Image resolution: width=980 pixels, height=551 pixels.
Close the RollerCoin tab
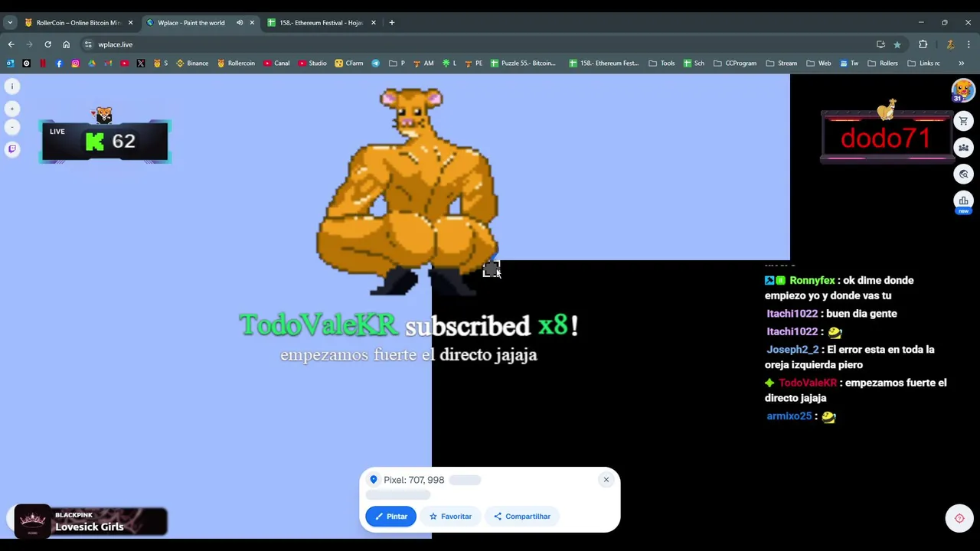pos(130,23)
